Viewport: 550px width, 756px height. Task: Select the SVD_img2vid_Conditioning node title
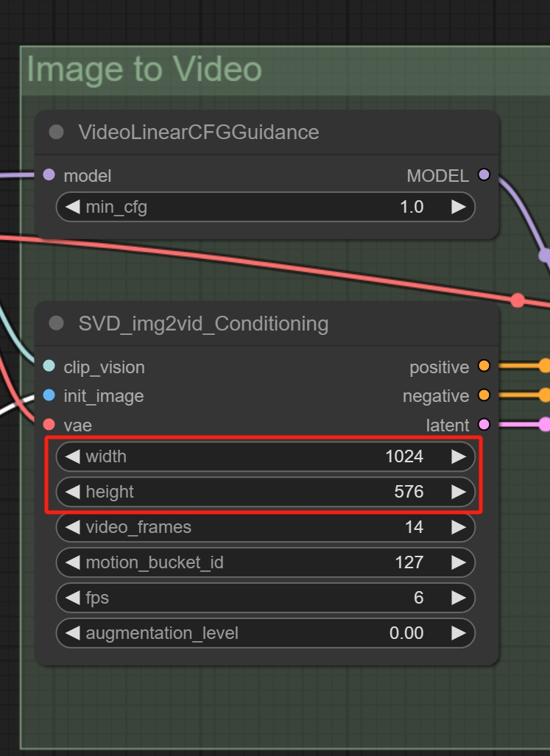(x=203, y=323)
